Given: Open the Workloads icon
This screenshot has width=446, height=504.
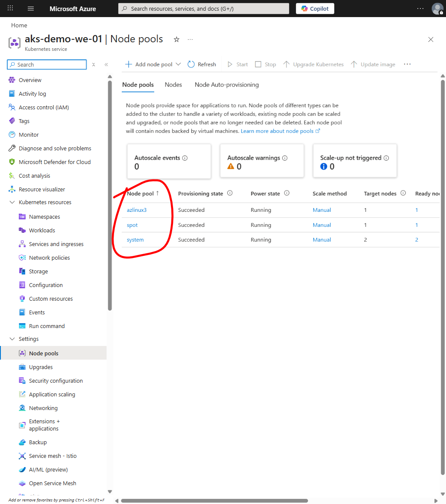Looking at the screenshot, I should [x=22, y=230].
